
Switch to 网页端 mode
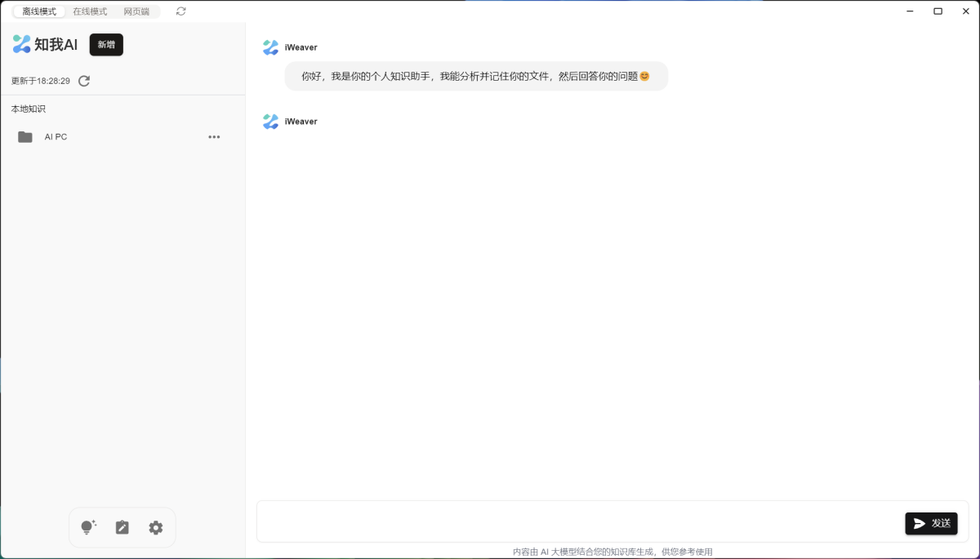point(136,11)
